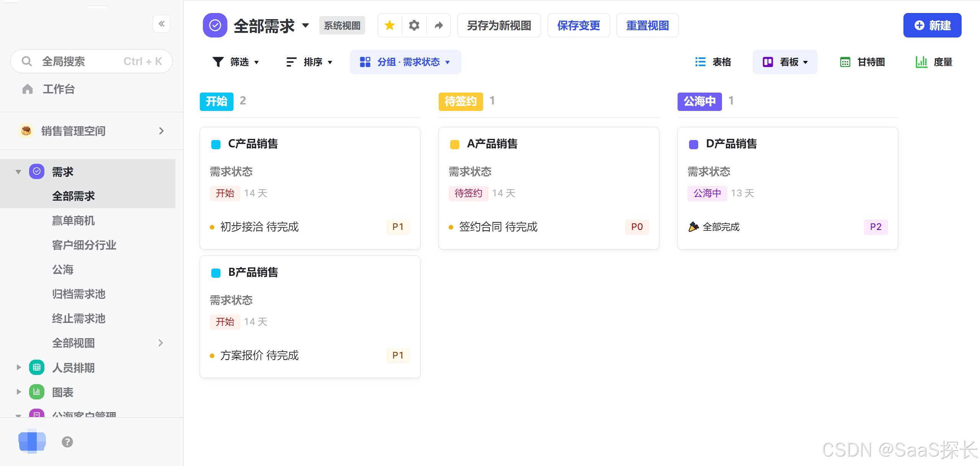Click the 新建 create button
Screen dimensions: 980x466
932,25
